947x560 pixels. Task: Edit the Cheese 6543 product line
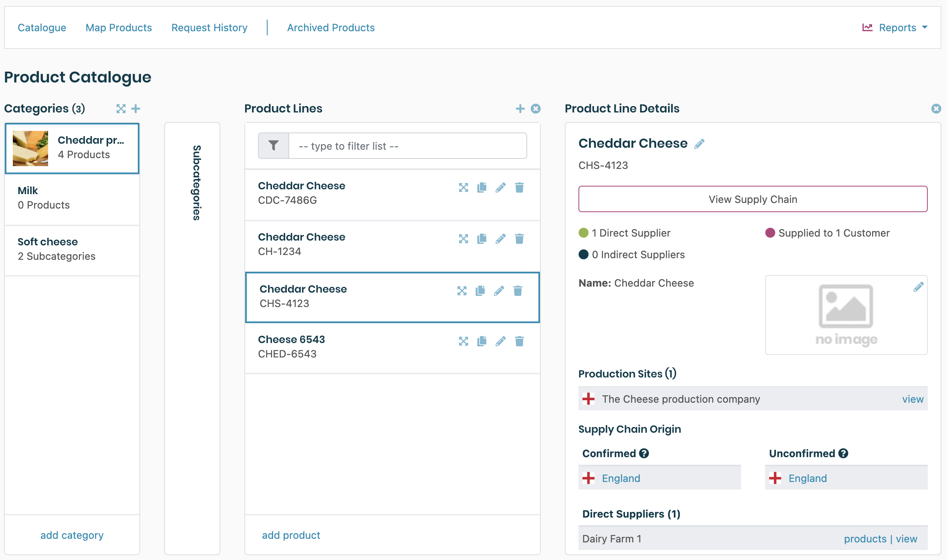[500, 341]
